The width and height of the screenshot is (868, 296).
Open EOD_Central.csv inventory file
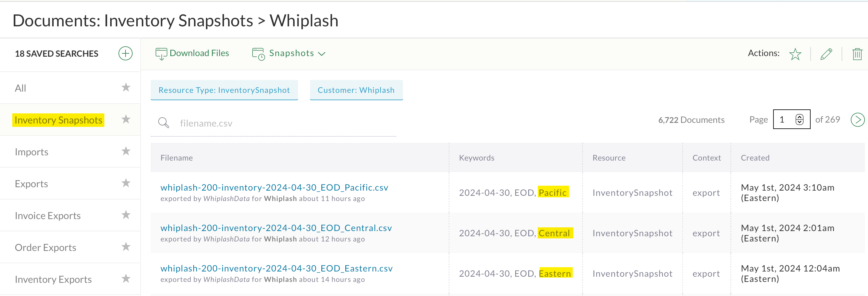[276, 228]
